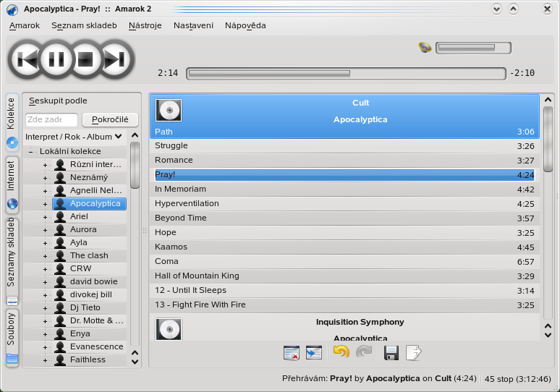Select the Kaamos track
The height and width of the screenshot is (392, 560).
click(344, 247)
